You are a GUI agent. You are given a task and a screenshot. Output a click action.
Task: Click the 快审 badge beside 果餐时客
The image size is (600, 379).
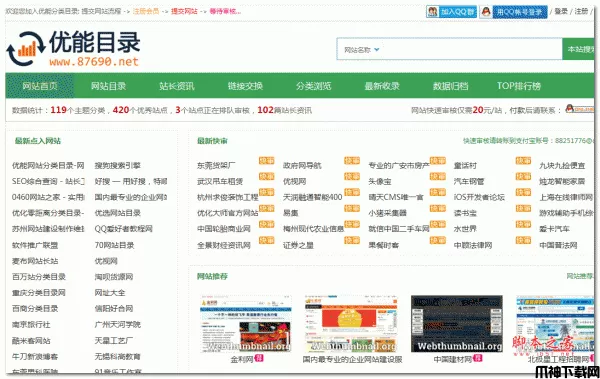pos(438,240)
